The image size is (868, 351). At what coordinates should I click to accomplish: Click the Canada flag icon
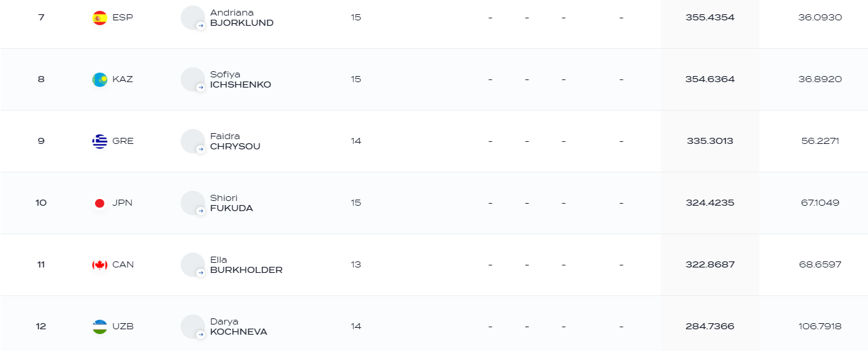pyautogui.click(x=100, y=265)
